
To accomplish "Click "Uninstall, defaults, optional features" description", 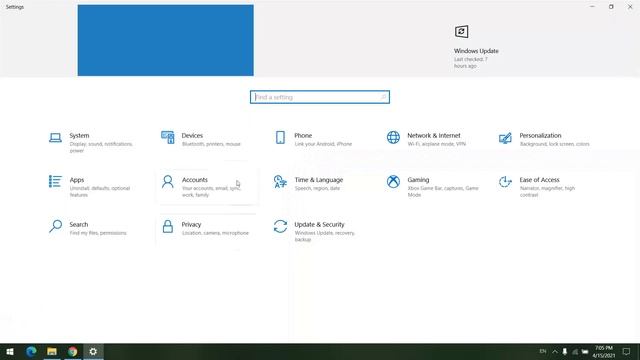I will [x=100, y=192].
